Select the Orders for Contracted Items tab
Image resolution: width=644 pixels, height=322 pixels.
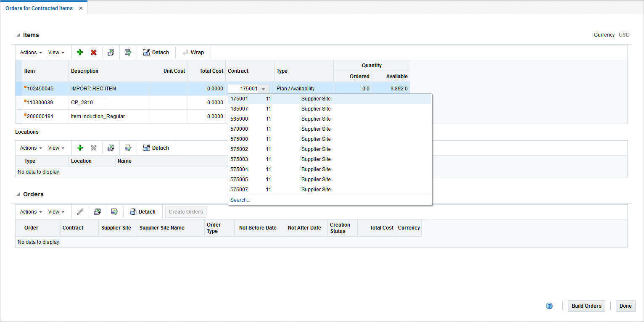39,8
